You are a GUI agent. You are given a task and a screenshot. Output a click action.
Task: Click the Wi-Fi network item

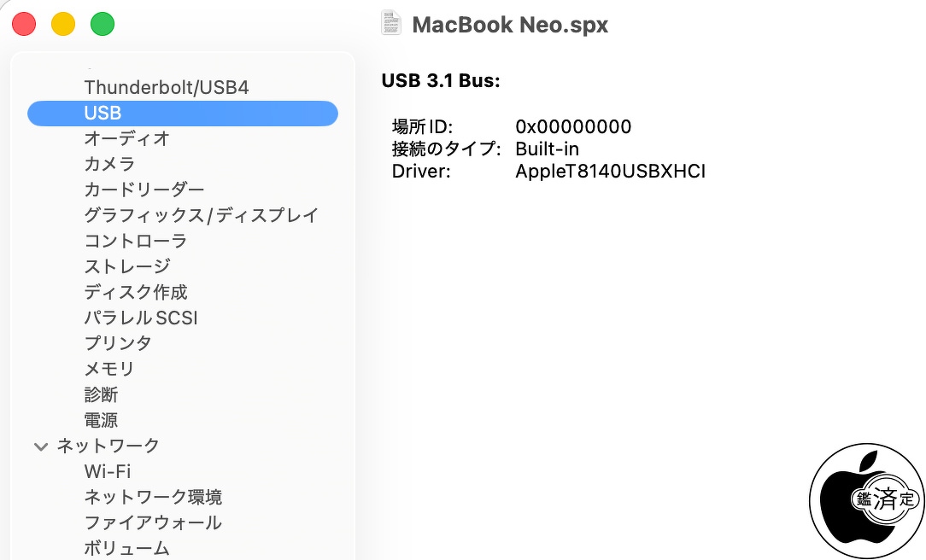pos(107,471)
